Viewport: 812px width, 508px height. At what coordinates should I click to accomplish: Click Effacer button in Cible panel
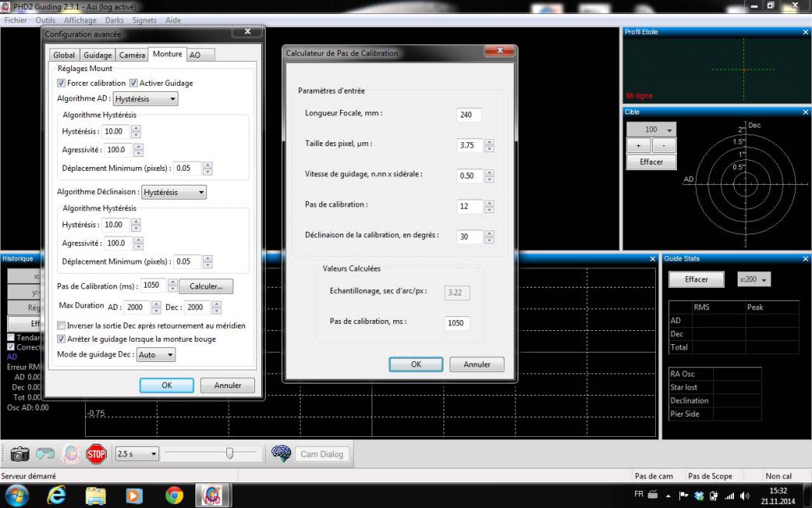651,162
